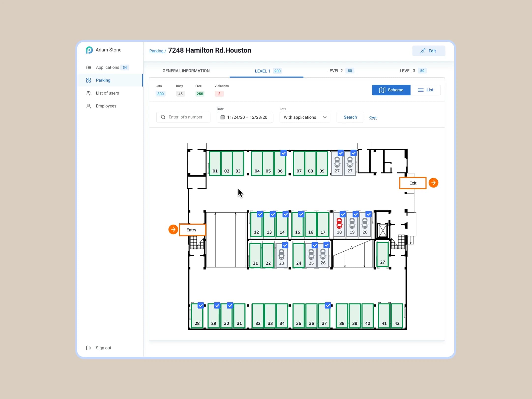
Task: Select free parking lot 39
Action: point(355,316)
